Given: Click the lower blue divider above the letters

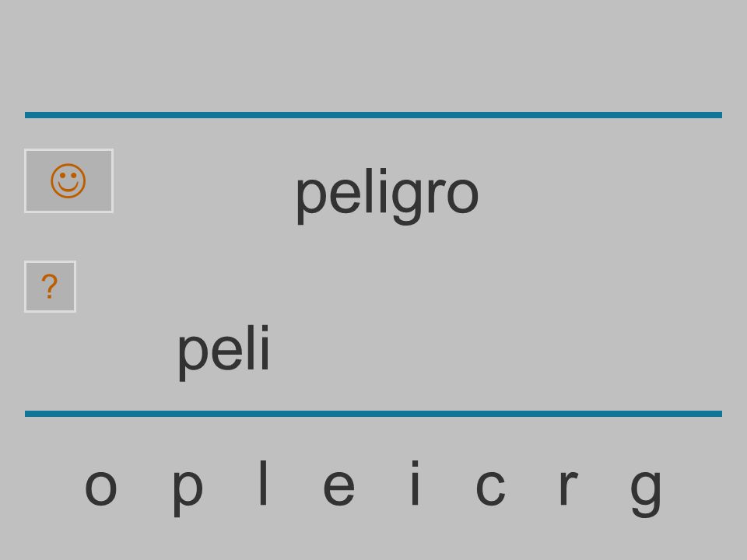Looking at the screenshot, I should [373, 413].
